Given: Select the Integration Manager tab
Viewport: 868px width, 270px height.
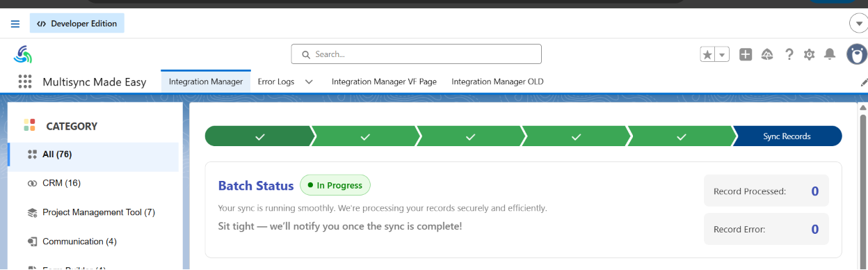Looking at the screenshot, I should (206, 81).
